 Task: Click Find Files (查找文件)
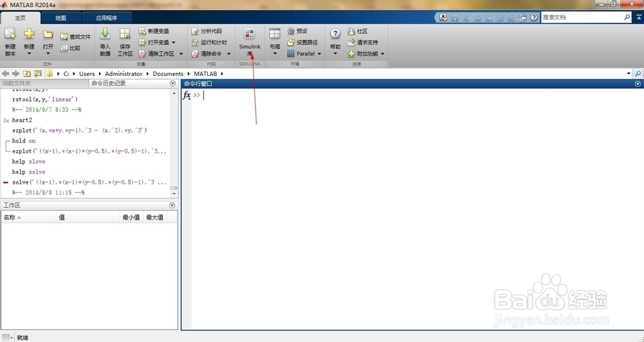click(75, 37)
